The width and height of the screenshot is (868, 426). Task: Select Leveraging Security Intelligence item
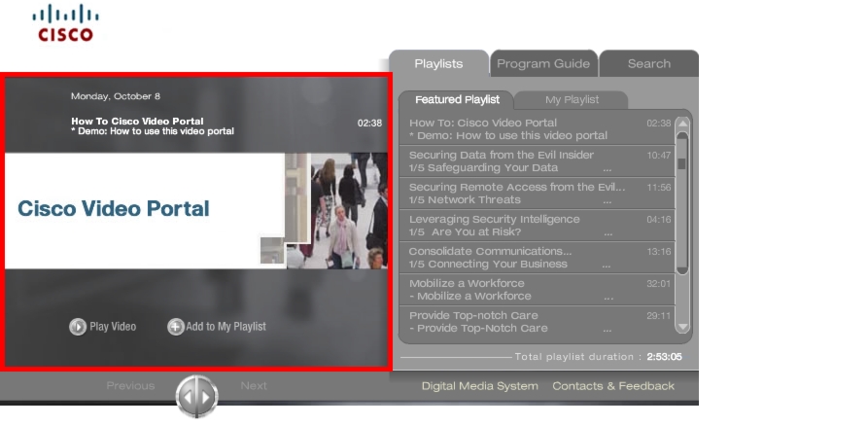[x=537, y=226]
